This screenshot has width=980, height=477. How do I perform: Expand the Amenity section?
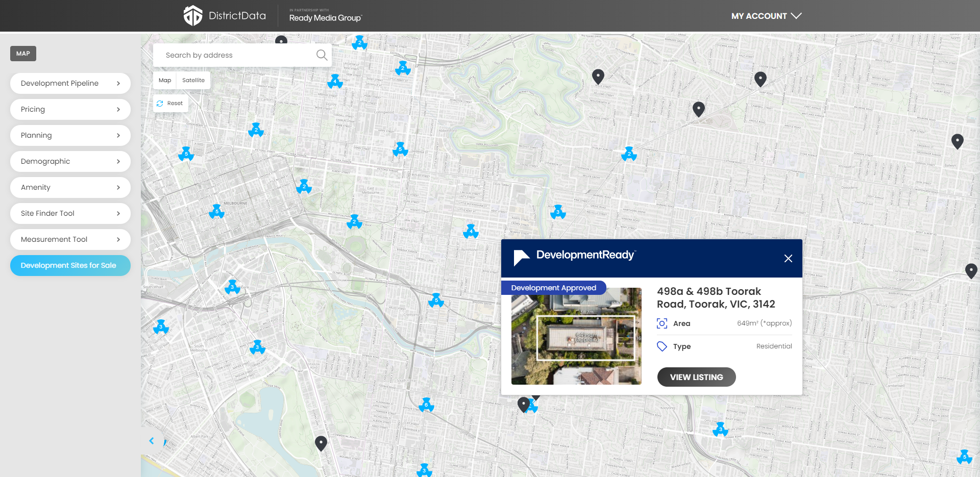pyautogui.click(x=70, y=187)
